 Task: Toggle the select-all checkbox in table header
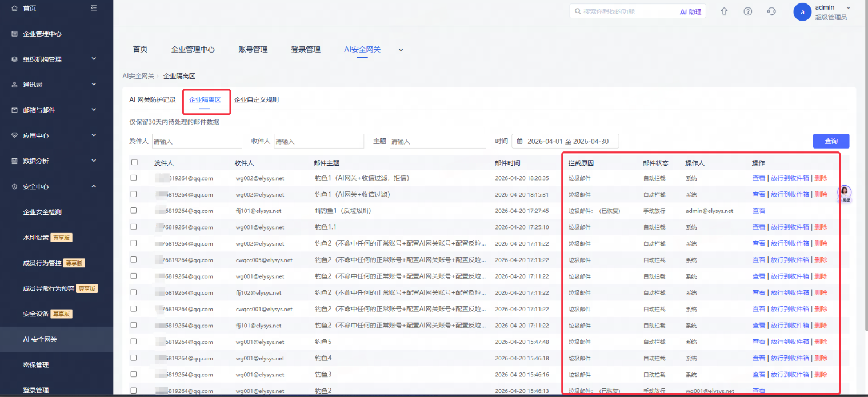coord(134,162)
